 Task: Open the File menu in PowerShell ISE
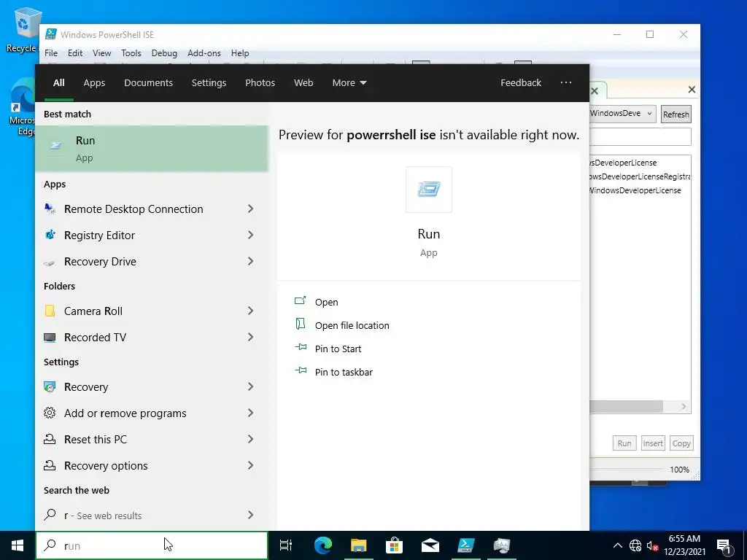point(51,53)
